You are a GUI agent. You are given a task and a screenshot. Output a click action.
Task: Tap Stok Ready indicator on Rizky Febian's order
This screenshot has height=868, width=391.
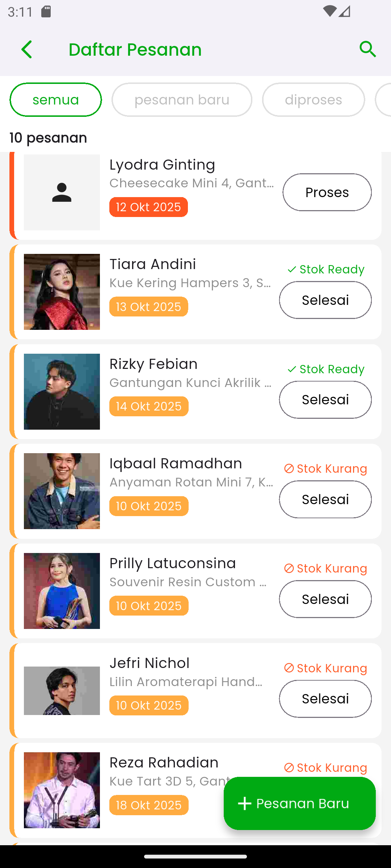tap(325, 369)
